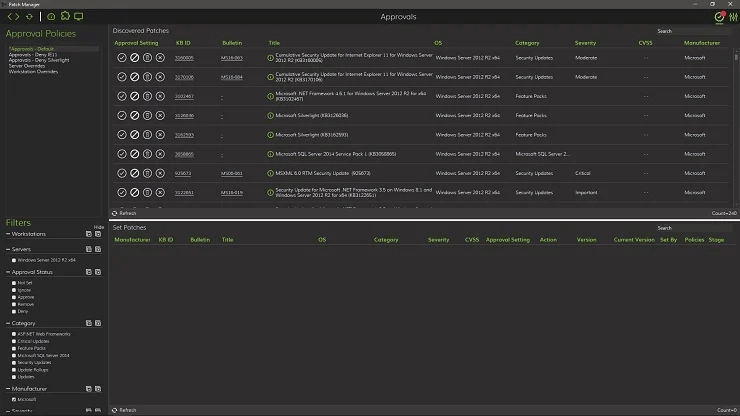Screen dimensions: 740x416
Task: Check the Ignore approval status filter
Action: pos(14,290)
